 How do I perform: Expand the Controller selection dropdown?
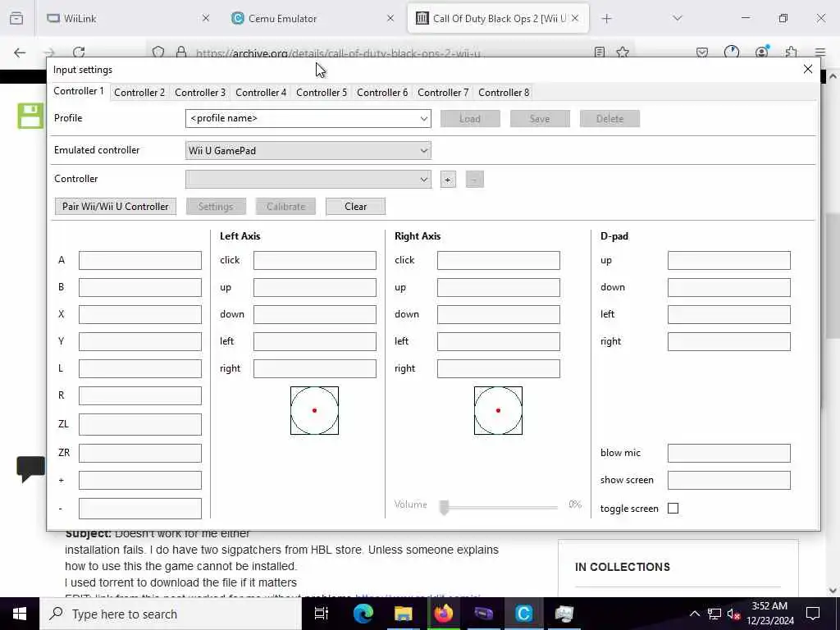pos(308,179)
